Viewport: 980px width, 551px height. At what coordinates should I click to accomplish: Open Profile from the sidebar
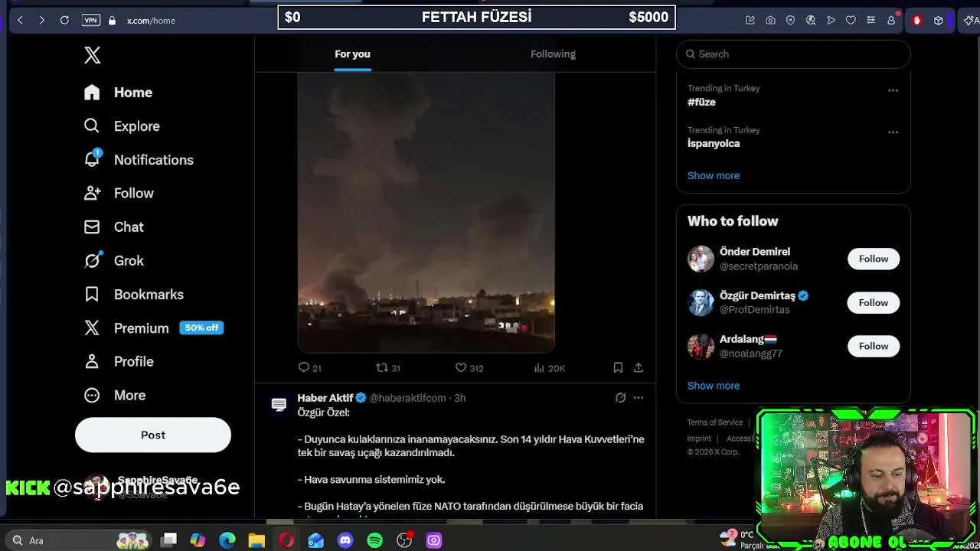point(119,362)
